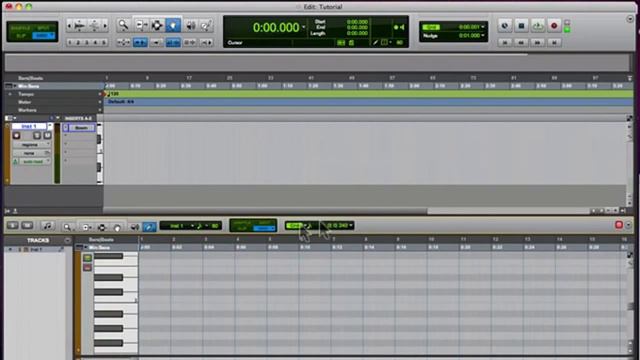
Task: Open the Grid value dropdown
Action: tap(483, 27)
